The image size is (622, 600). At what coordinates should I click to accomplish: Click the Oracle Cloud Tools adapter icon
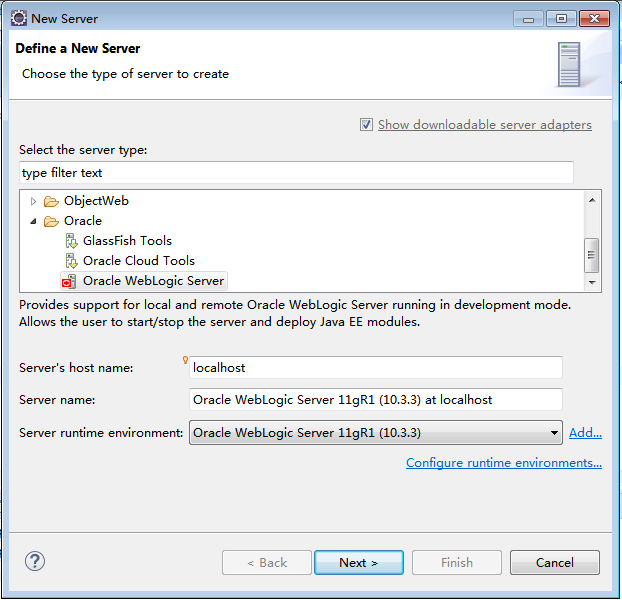(x=71, y=261)
